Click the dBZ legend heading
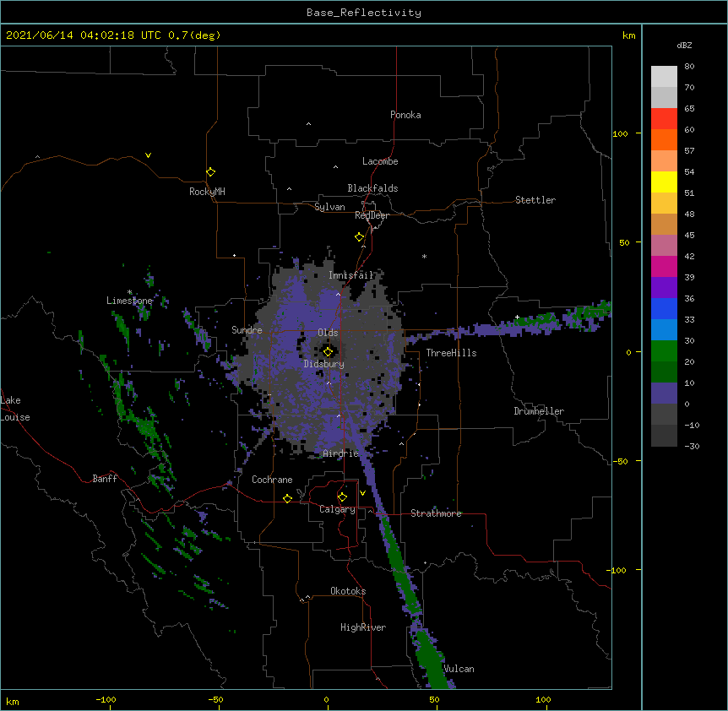 tap(684, 45)
